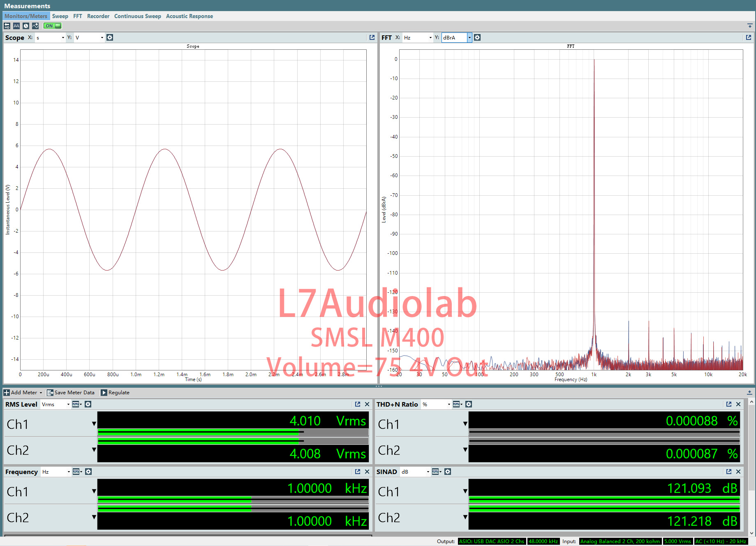
Task: Open Scope settings gear
Action: pyautogui.click(x=110, y=37)
